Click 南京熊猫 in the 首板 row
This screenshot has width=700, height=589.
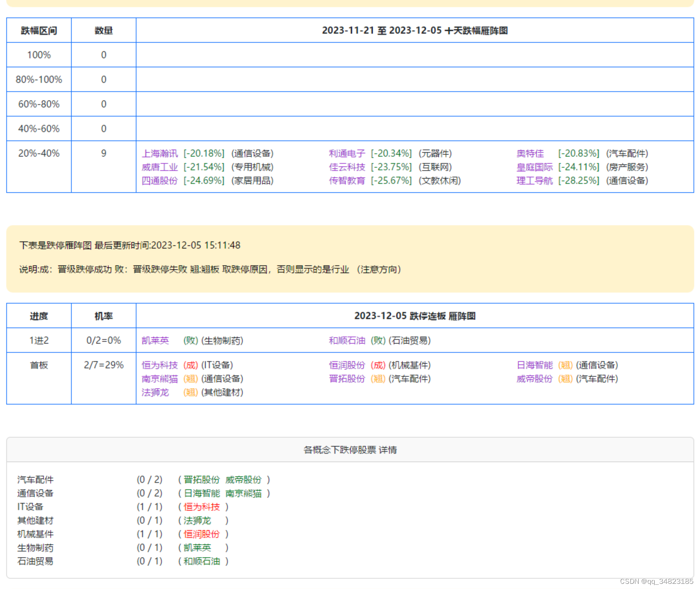point(159,379)
